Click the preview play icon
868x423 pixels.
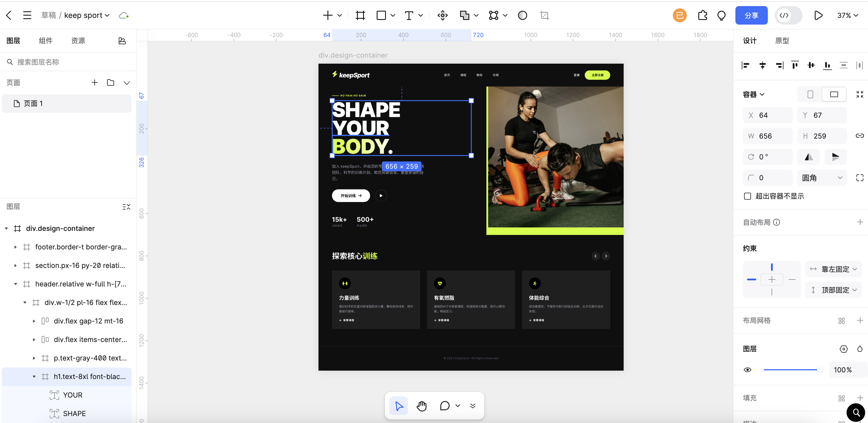pos(818,15)
